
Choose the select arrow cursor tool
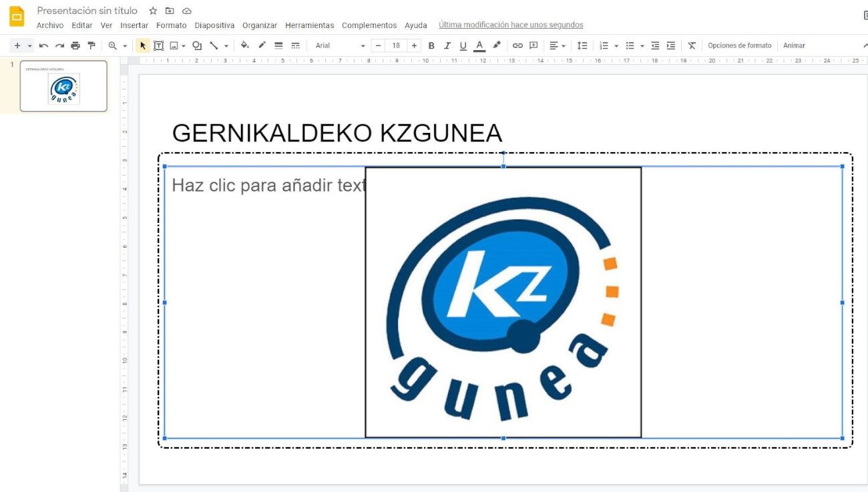(x=142, y=45)
